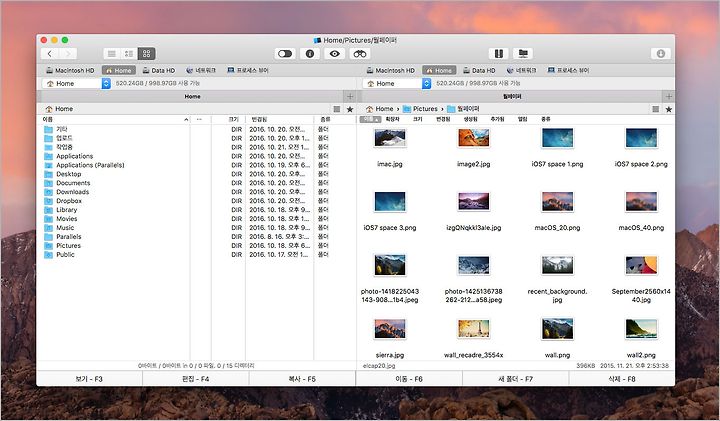
Task: Open the left pane Home location dropdown
Action: pyautogui.click(x=76, y=84)
